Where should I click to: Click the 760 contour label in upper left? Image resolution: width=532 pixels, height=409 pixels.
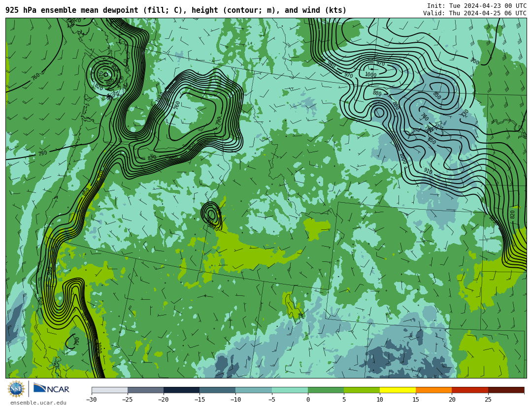(x=35, y=77)
